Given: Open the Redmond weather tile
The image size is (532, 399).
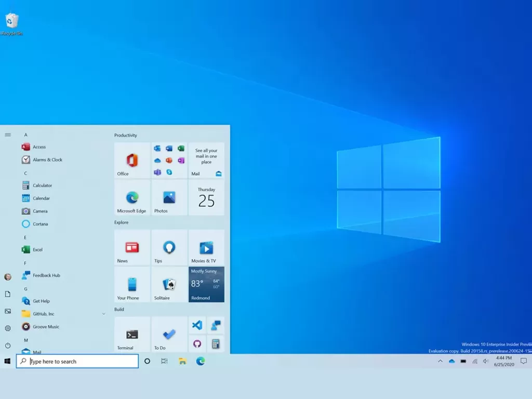Looking at the screenshot, I should [206, 284].
